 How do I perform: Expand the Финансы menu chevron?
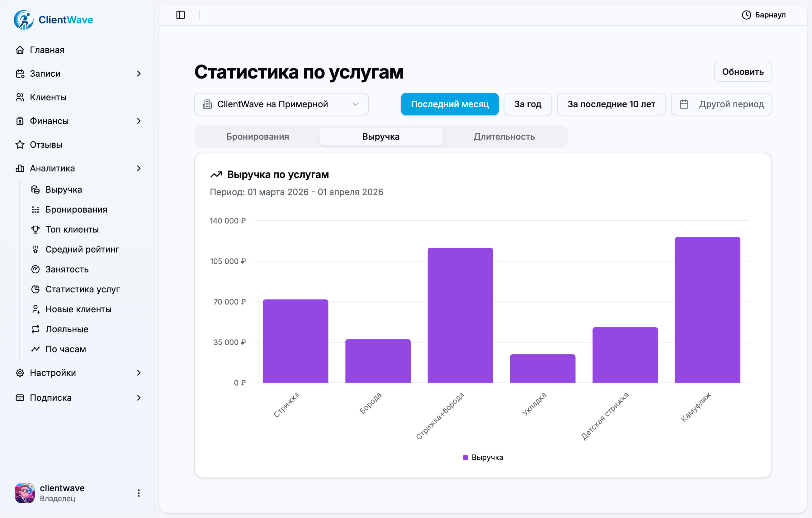(139, 121)
